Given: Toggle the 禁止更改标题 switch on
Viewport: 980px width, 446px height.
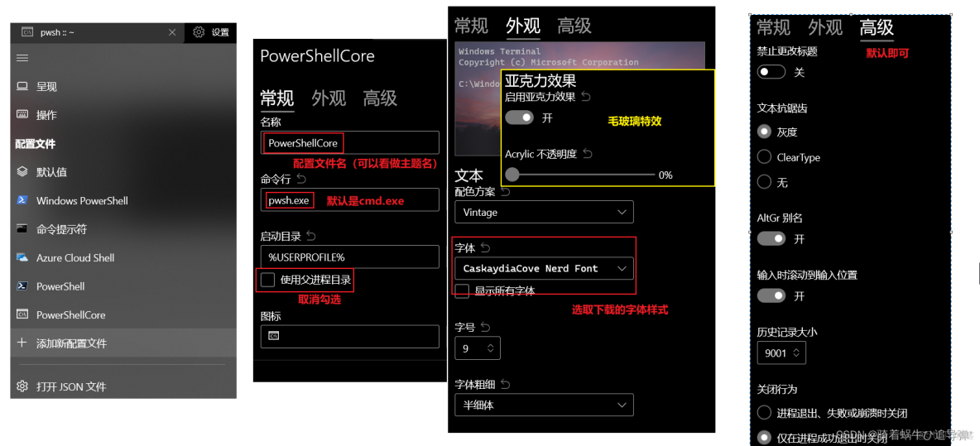Looking at the screenshot, I should point(771,73).
